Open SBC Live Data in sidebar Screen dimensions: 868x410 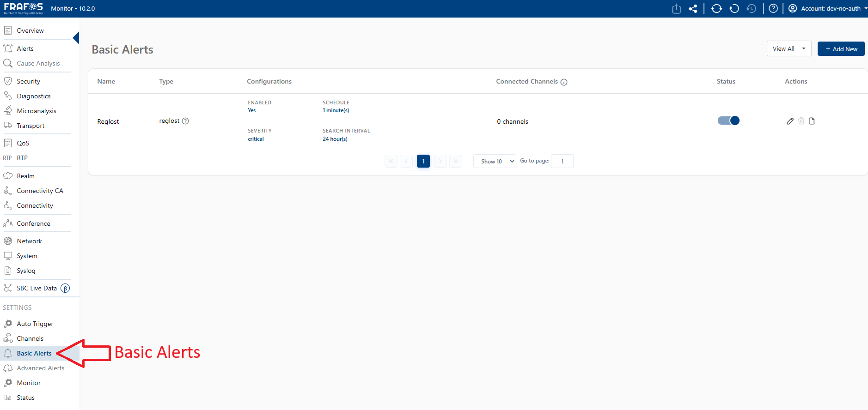37,288
